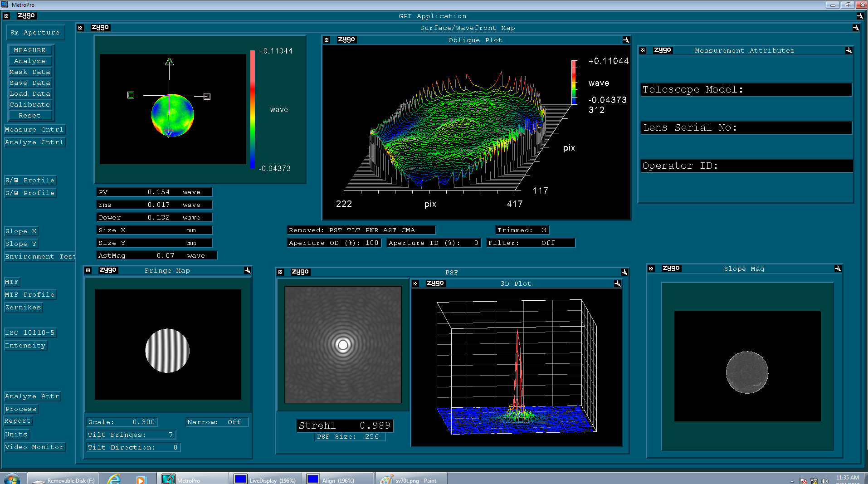Click the Trimmed value field
Screen dimensions: 868x484
[522, 230]
